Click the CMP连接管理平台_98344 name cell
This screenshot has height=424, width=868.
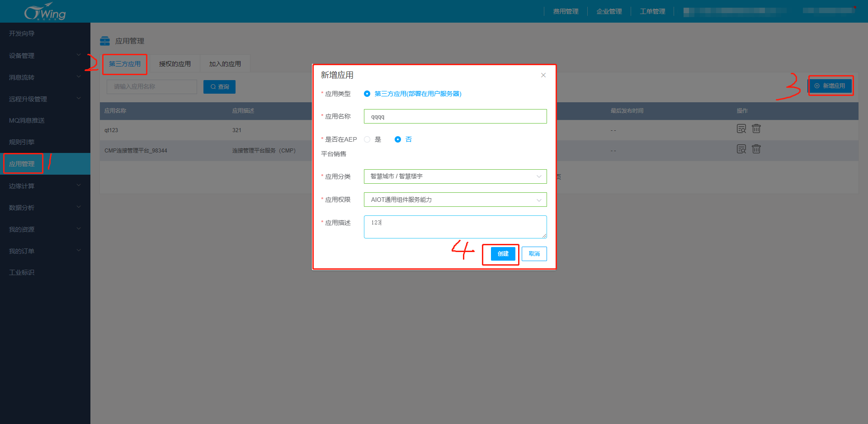(x=136, y=151)
